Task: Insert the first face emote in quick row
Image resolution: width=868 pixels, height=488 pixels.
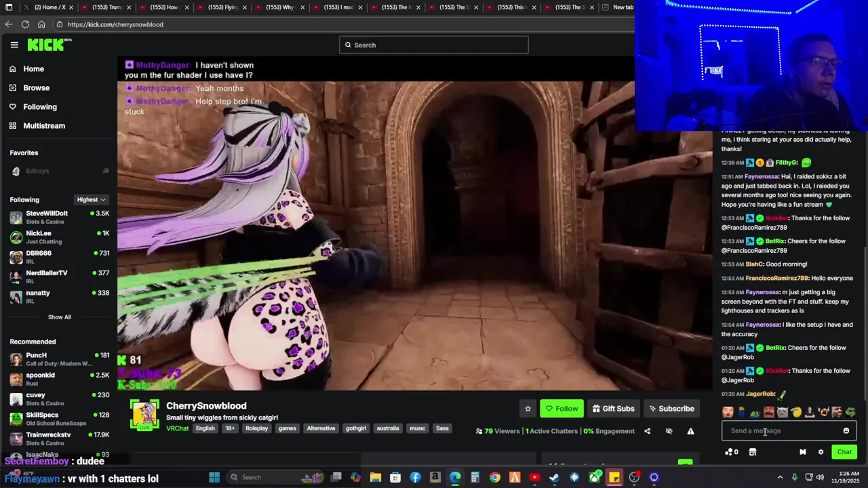Action: tap(728, 412)
